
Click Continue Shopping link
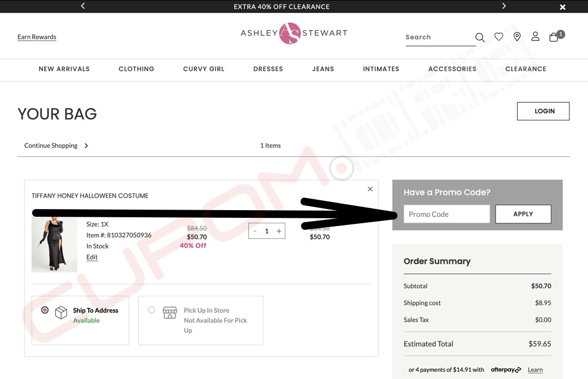pyautogui.click(x=51, y=145)
